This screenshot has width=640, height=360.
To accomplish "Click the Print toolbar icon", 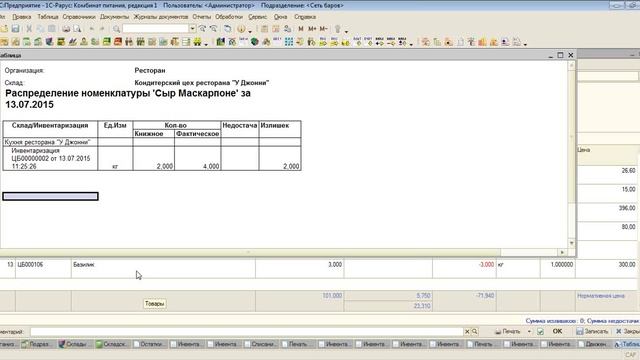I will (x=66, y=29).
